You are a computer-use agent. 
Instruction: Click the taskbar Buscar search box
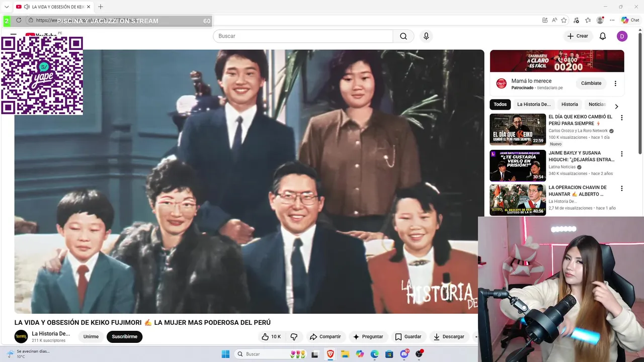(272, 354)
